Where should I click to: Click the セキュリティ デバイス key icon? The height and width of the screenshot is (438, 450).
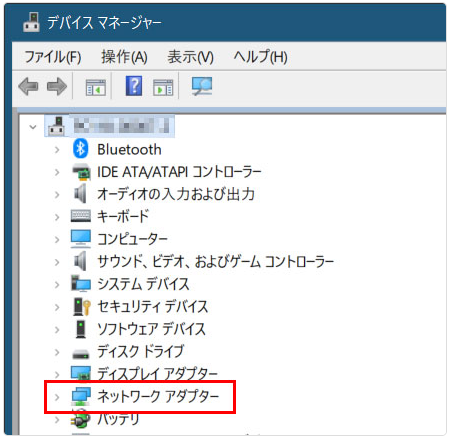pyautogui.click(x=82, y=306)
